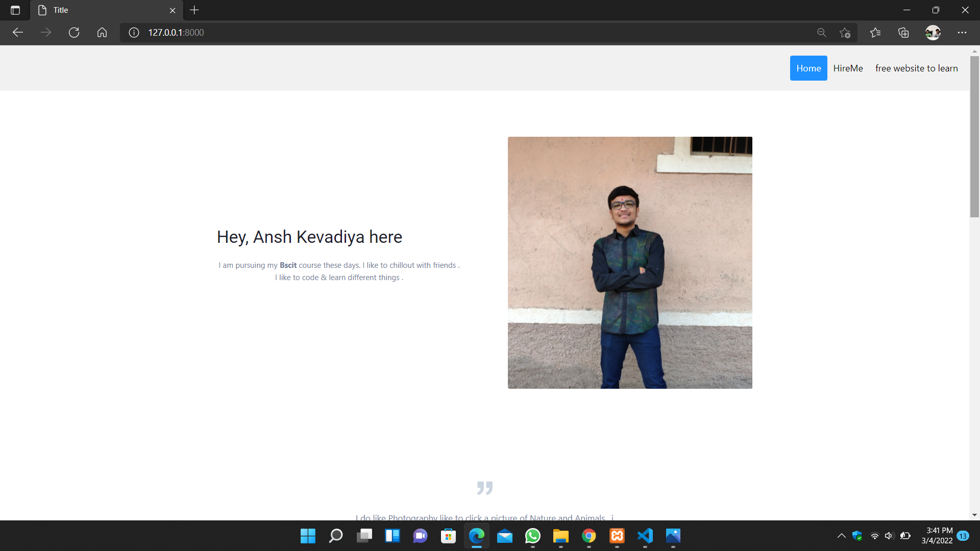980x551 pixels.
Task: Click the quotation mark icon on page
Action: pos(485,488)
